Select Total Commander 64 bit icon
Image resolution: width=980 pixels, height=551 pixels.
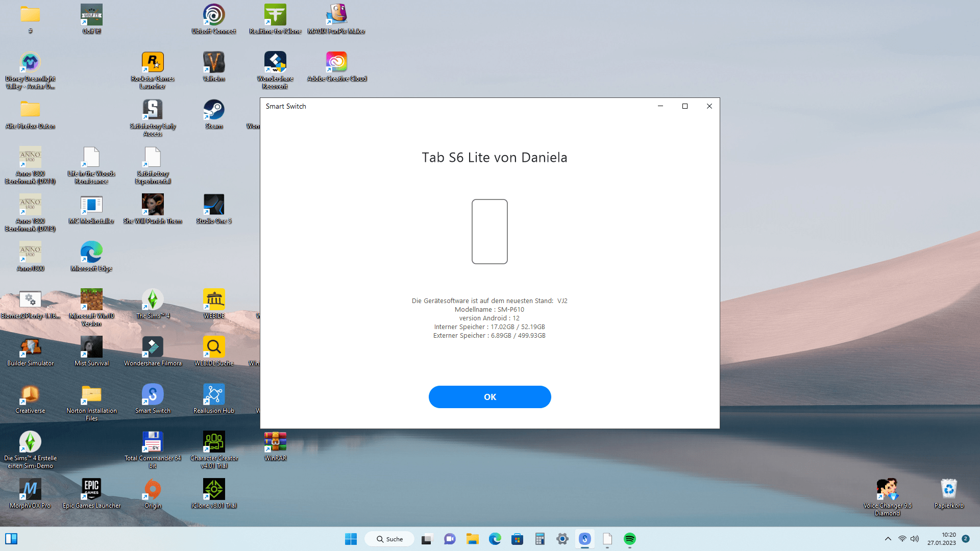153,450
